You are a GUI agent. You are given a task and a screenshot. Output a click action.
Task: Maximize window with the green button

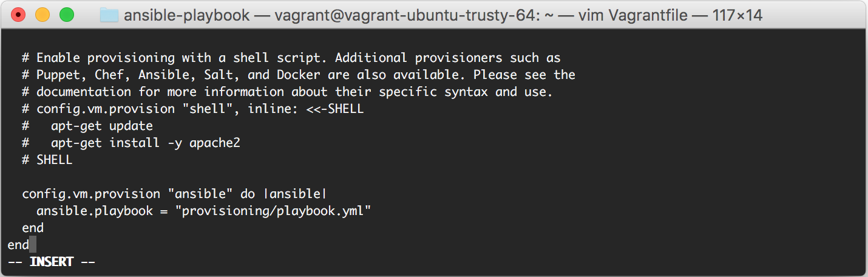[x=66, y=15]
